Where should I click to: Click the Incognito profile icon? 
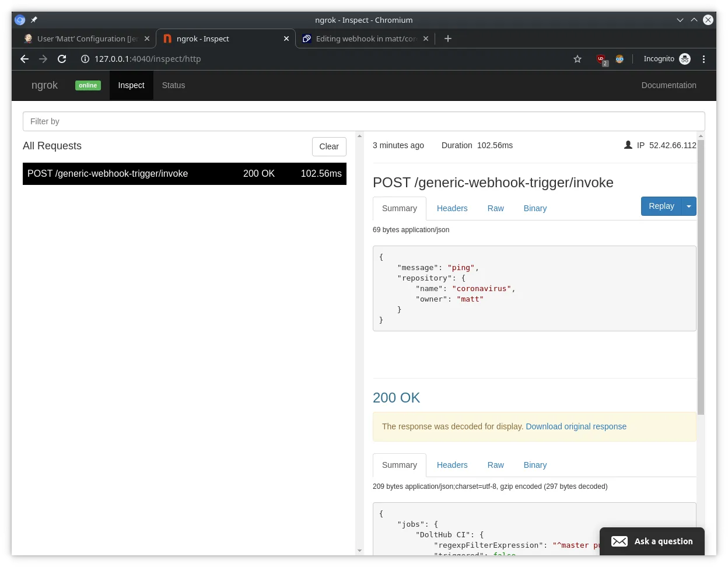point(685,59)
